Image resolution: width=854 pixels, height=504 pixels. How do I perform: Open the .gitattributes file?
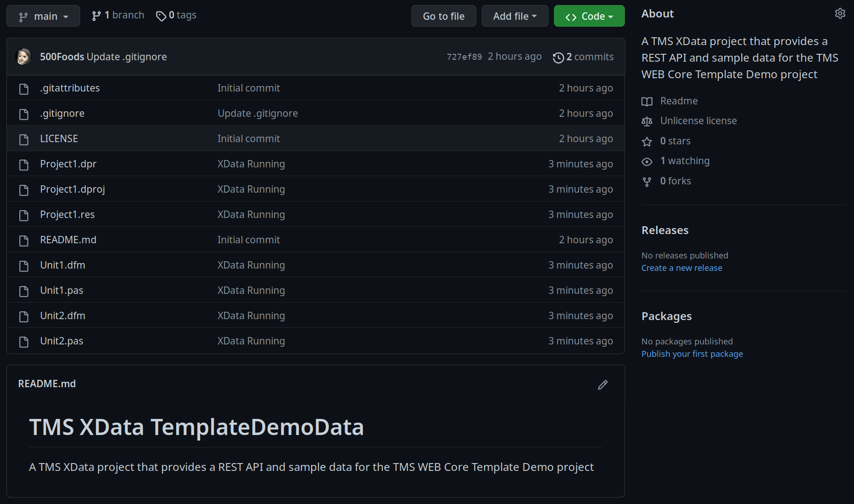tap(70, 88)
